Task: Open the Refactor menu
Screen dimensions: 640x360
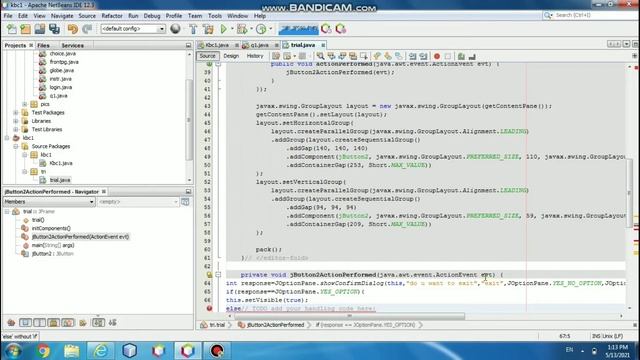Action: click(112, 16)
